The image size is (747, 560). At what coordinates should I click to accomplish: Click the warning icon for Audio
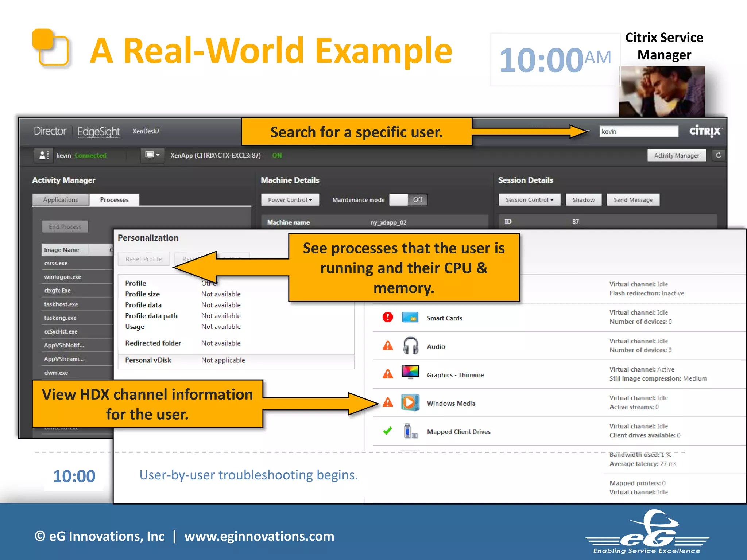click(388, 345)
